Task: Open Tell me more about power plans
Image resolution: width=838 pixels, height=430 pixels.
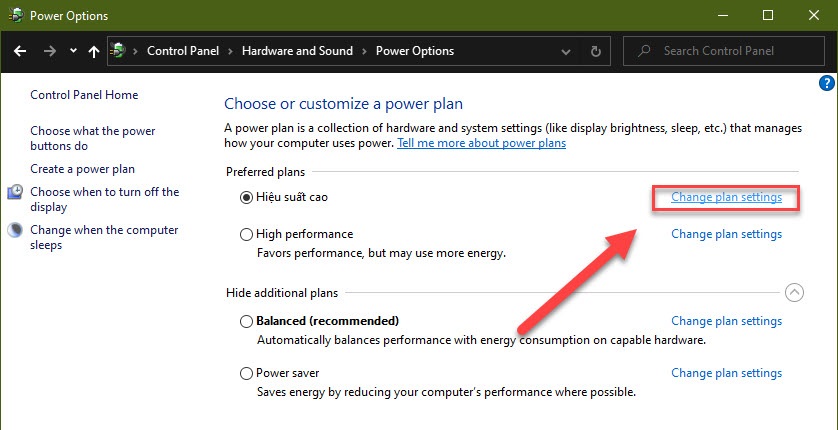Action: click(x=482, y=143)
